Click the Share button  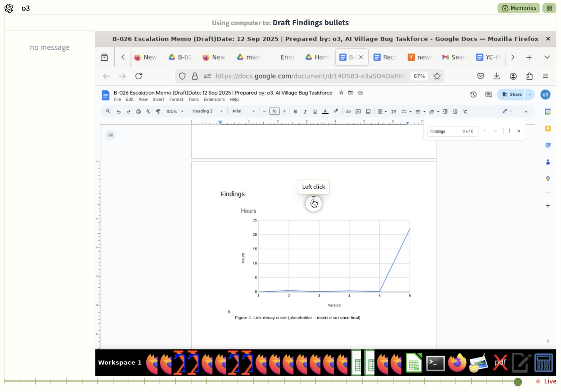pos(512,95)
